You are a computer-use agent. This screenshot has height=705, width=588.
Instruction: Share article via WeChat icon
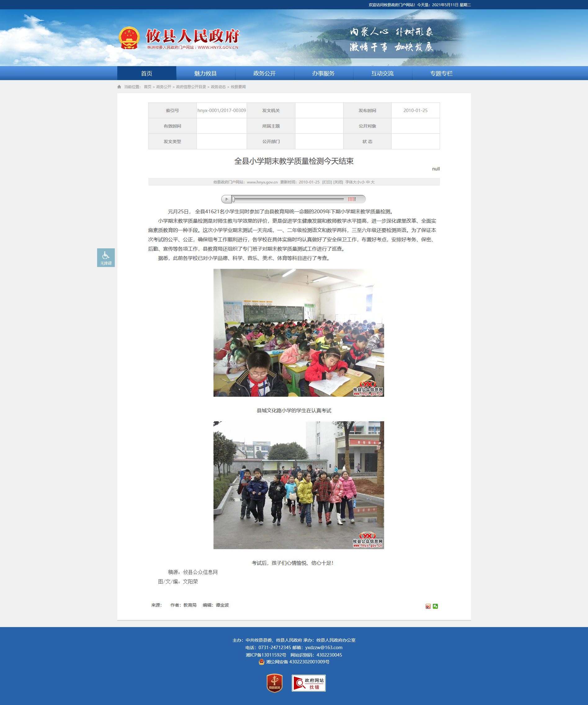click(435, 606)
